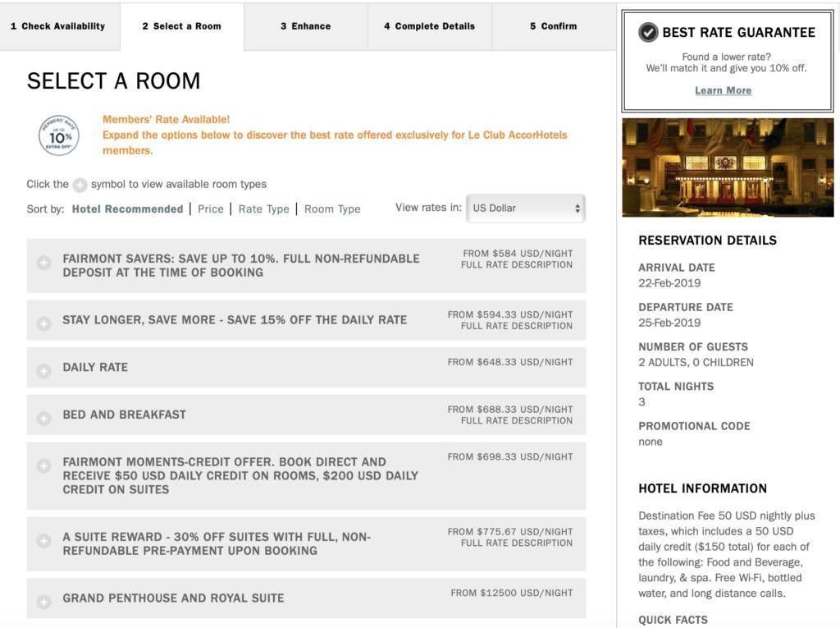
Task: Click the From $698.33 USD/Night price
Action: coord(510,457)
